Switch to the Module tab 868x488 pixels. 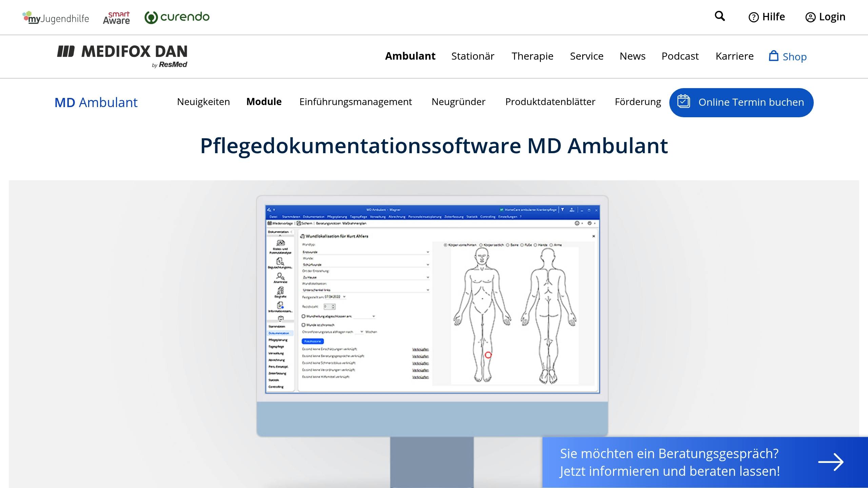264,102
